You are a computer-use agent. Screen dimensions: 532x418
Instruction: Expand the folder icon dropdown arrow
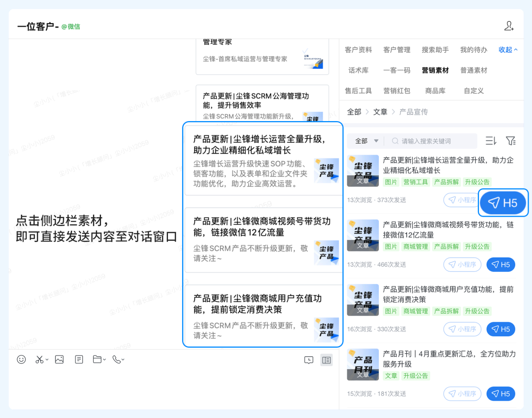pos(104,360)
